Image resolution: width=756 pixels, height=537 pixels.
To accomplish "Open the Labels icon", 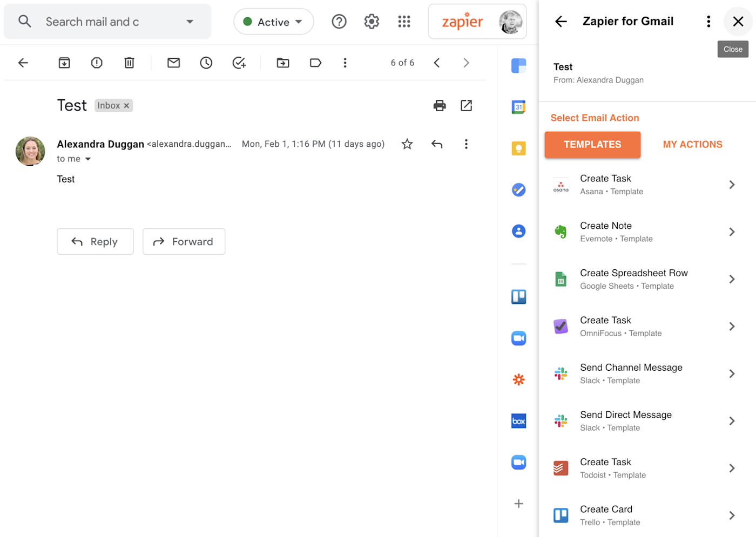I will 315,63.
